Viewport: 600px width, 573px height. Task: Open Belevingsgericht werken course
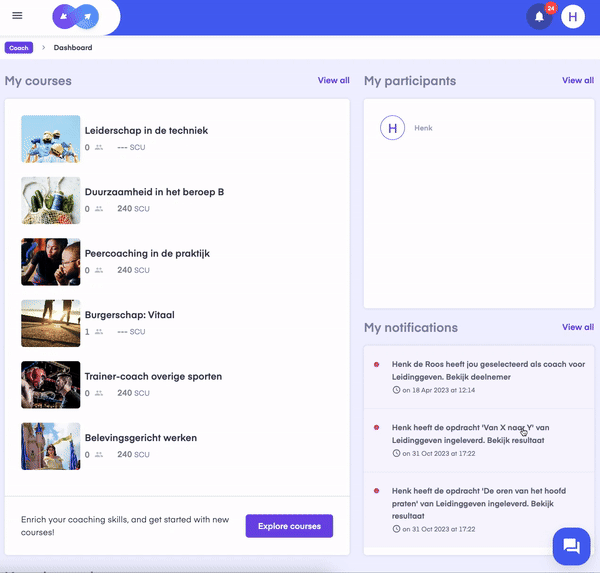pos(141,438)
